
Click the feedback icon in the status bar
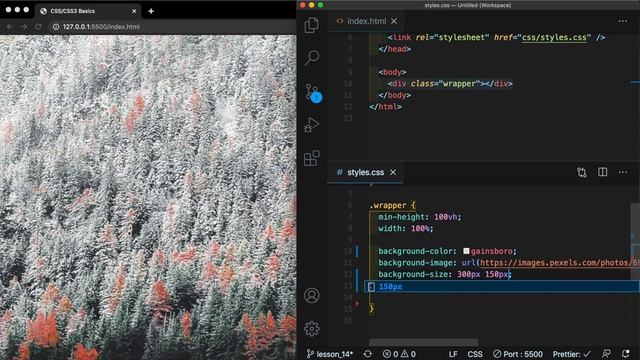(x=607, y=354)
